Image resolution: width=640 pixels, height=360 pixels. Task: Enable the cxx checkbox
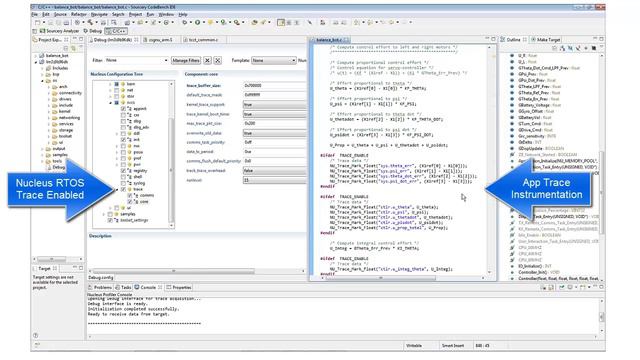(123, 115)
